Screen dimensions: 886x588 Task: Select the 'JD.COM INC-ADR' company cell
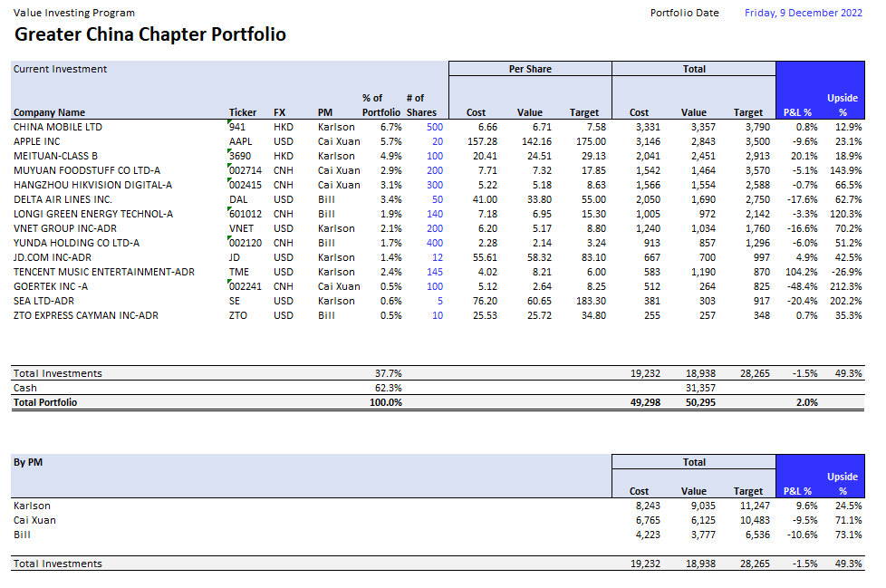click(53, 257)
